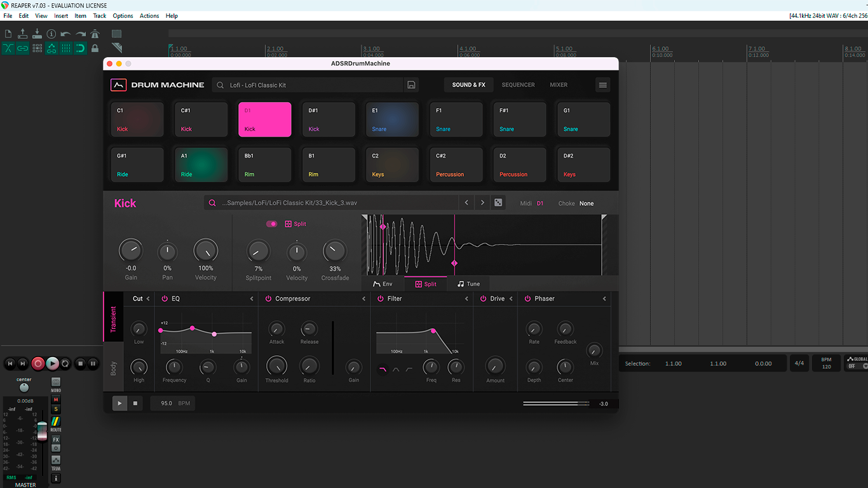Switch to the SOUND & FX tab
The height and width of the screenshot is (488, 868).
tap(469, 85)
